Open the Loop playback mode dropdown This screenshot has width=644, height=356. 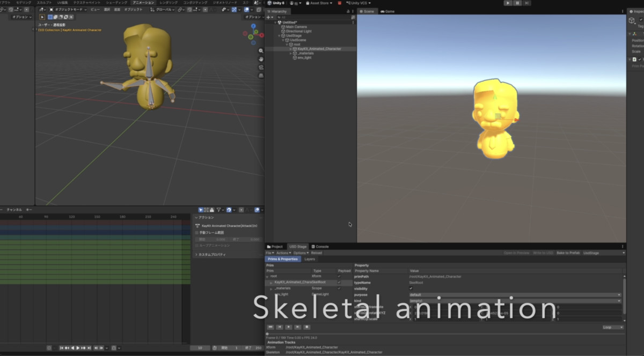[613, 327]
